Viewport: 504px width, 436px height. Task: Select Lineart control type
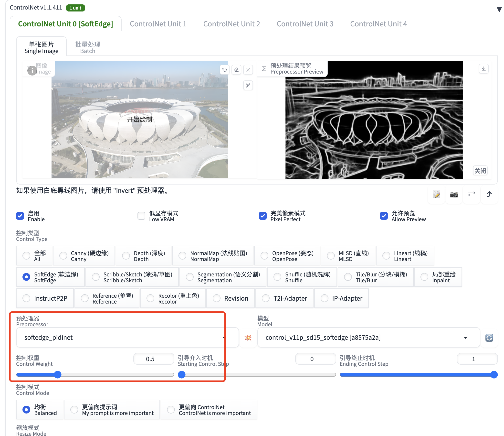click(405, 256)
